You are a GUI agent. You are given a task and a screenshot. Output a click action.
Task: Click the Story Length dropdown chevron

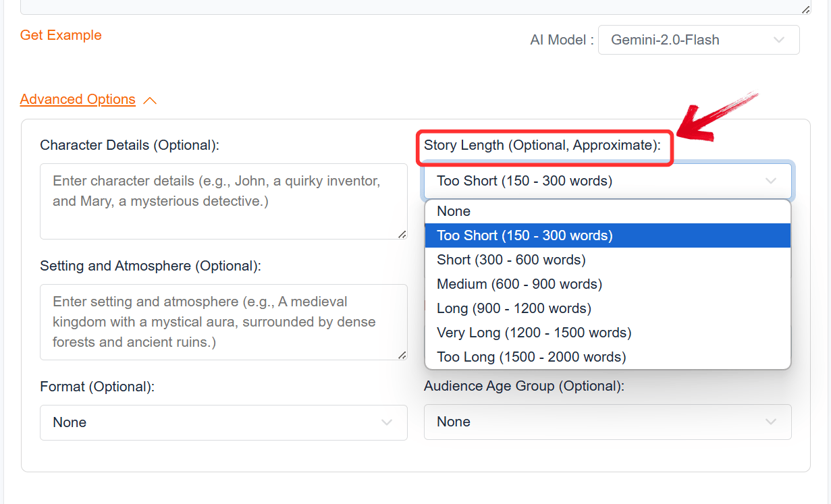[x=770, y=181]
